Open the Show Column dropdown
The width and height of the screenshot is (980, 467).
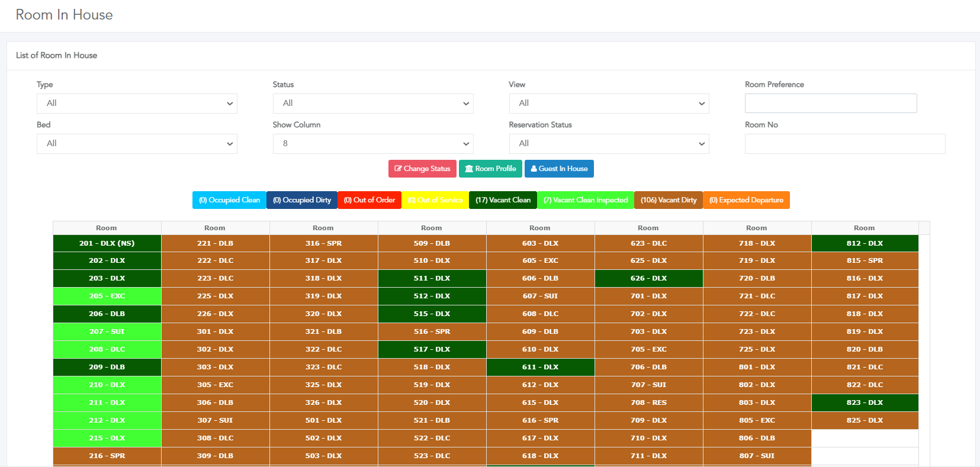pos(373,144)
